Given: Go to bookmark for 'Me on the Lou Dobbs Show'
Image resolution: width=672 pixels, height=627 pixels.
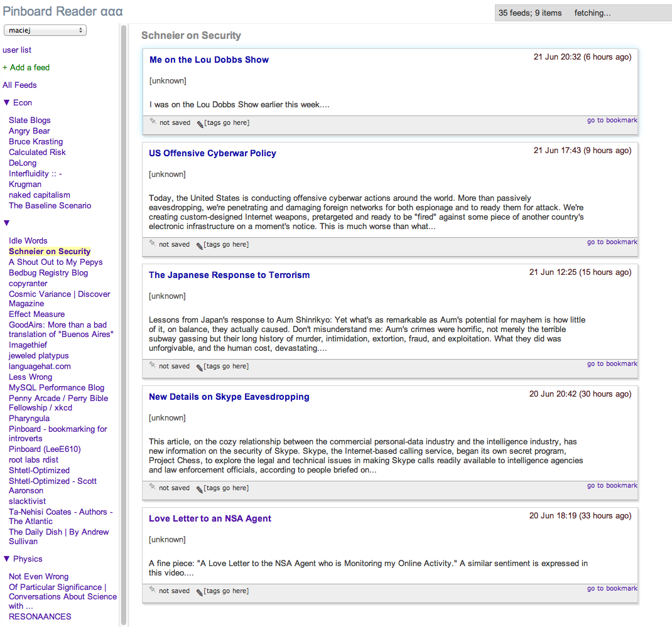Looking at the screenshot, I should click(612, 121).
